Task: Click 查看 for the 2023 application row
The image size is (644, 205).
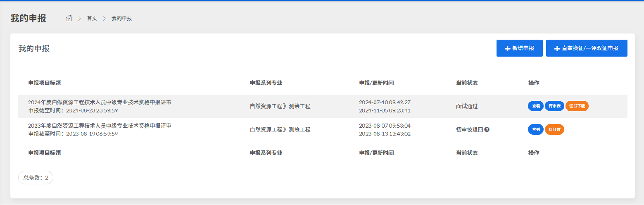Action: pyautogui.click(x=536, y=129)
